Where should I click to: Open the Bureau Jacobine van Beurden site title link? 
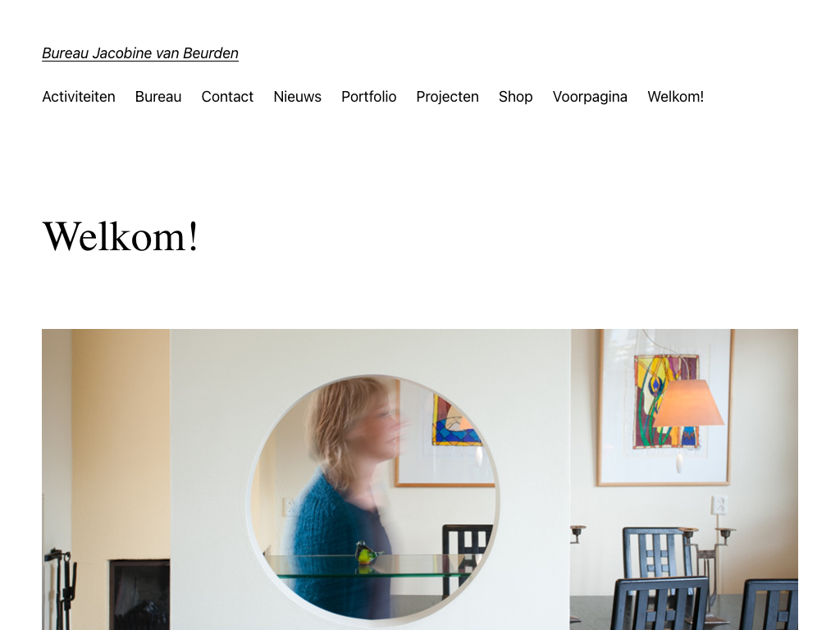[x=140, y=53]
